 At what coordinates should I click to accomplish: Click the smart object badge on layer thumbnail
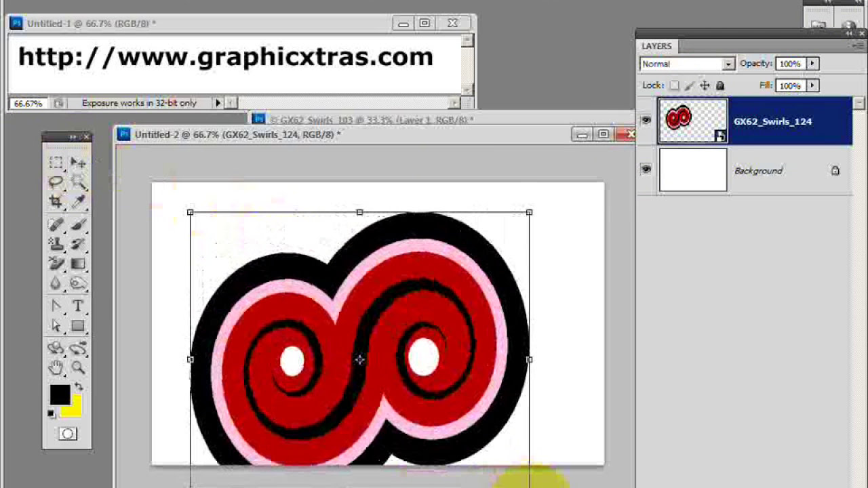pyautogui.click(x=720, y=137)
